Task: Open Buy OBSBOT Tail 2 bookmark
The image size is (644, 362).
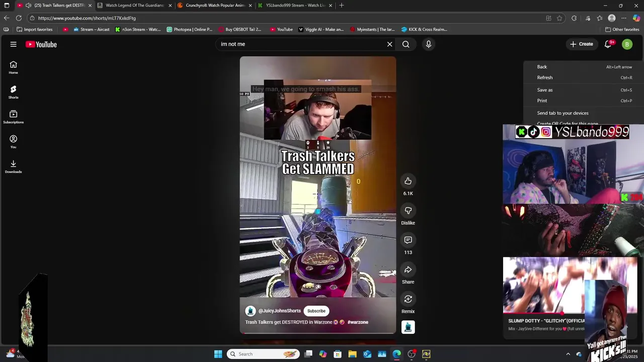Action: 240,30
